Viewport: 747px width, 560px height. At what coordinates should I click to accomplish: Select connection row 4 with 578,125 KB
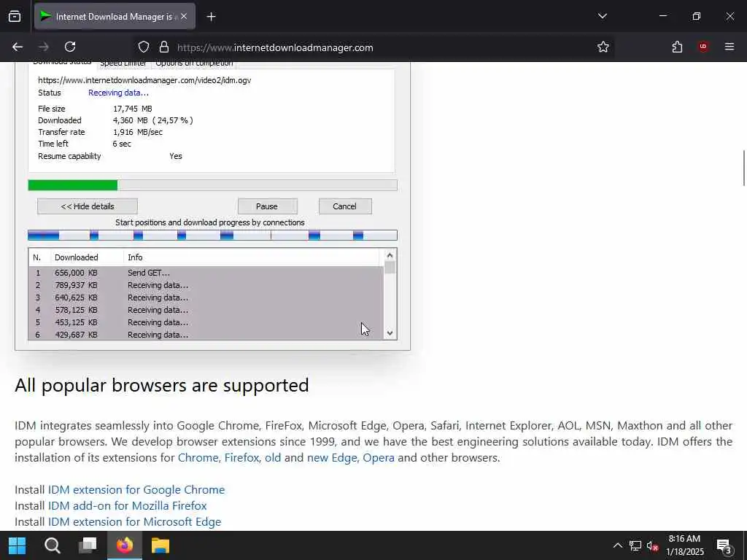coord(206,310)
